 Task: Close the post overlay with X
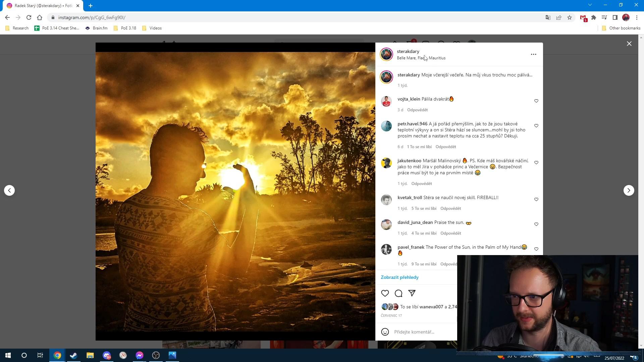[629, 44]
